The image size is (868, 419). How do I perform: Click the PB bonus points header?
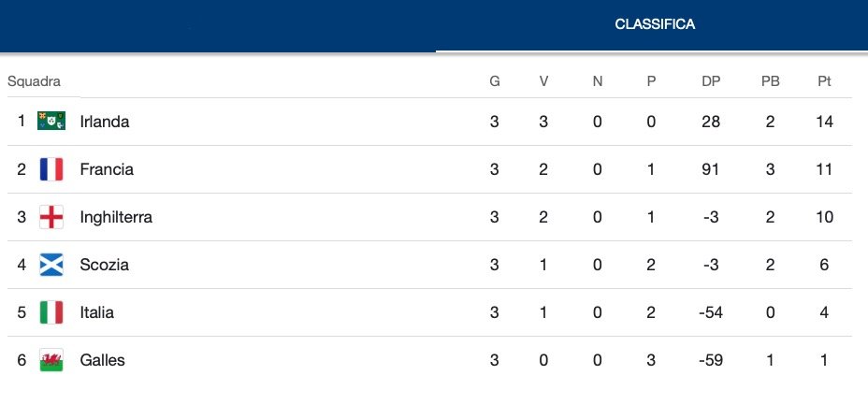point(770,81)
